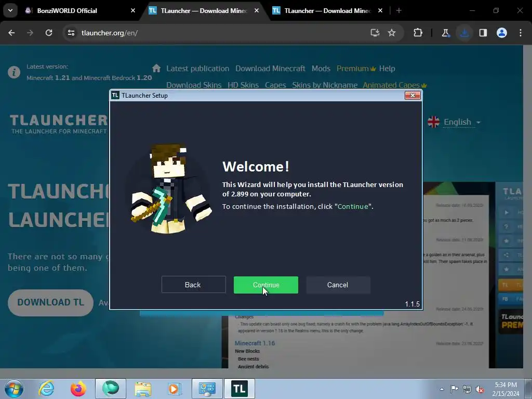Viewport: 532px width, 399px height.
Task: Open the Extensions puzzle icon
Action: click(x=418, y=33)
